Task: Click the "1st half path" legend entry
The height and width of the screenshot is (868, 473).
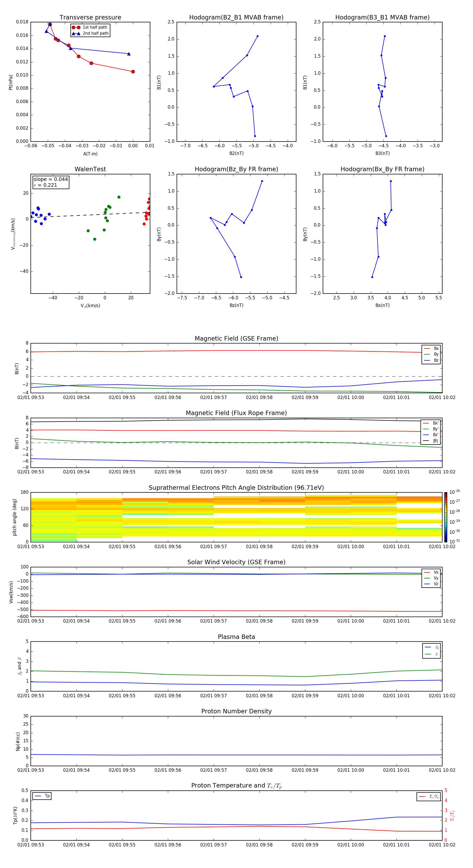Action: pos(90,27)
